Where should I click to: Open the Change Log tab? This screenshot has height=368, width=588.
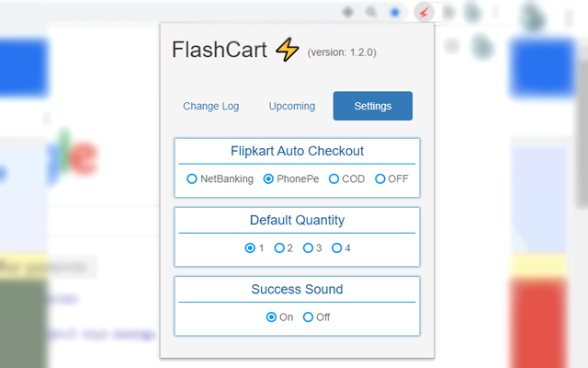(210, 106)
